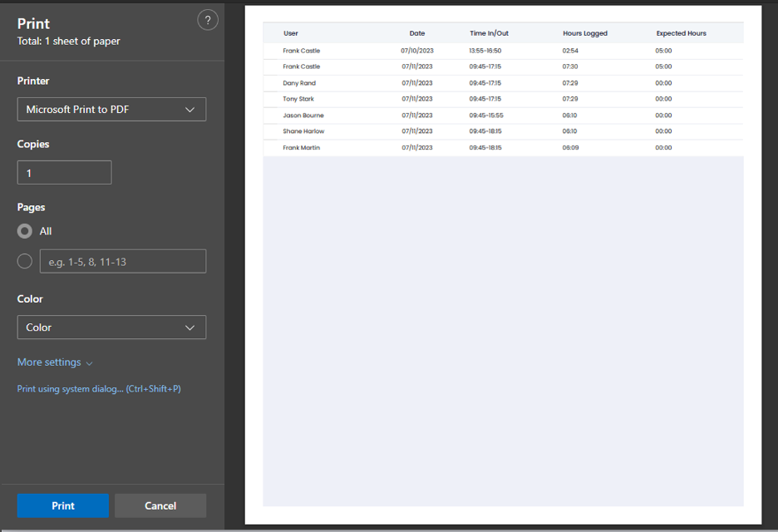Click the Hours Logged column header

[585, 33]
